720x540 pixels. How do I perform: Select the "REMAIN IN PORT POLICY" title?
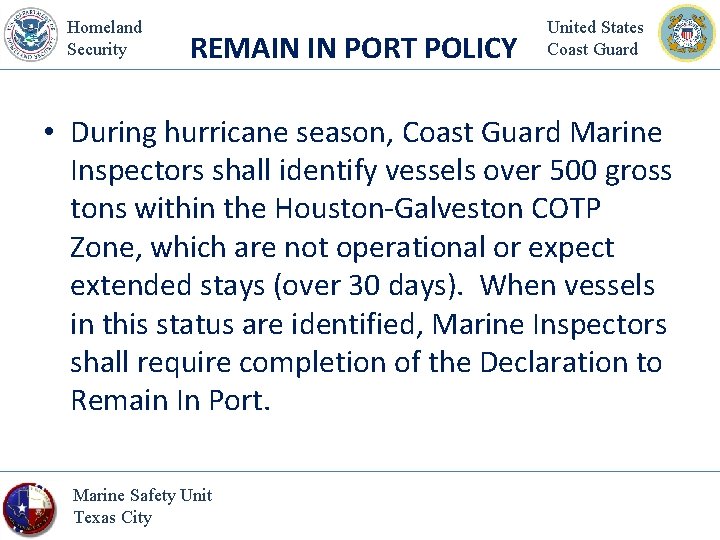[x=353, y=48]
